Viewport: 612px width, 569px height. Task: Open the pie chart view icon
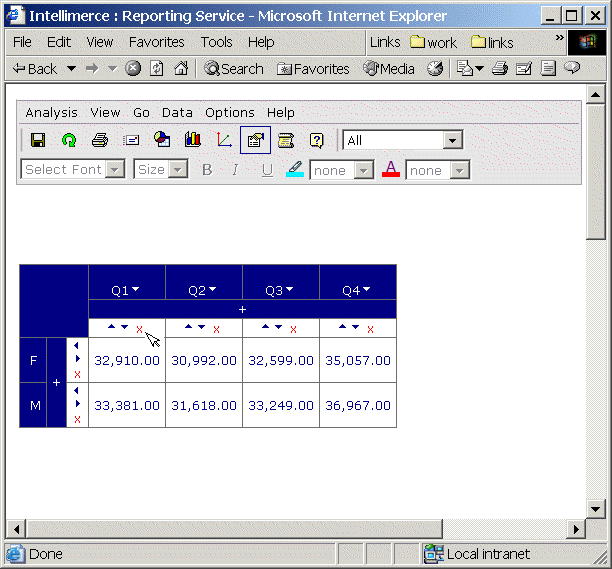[162, 139]
